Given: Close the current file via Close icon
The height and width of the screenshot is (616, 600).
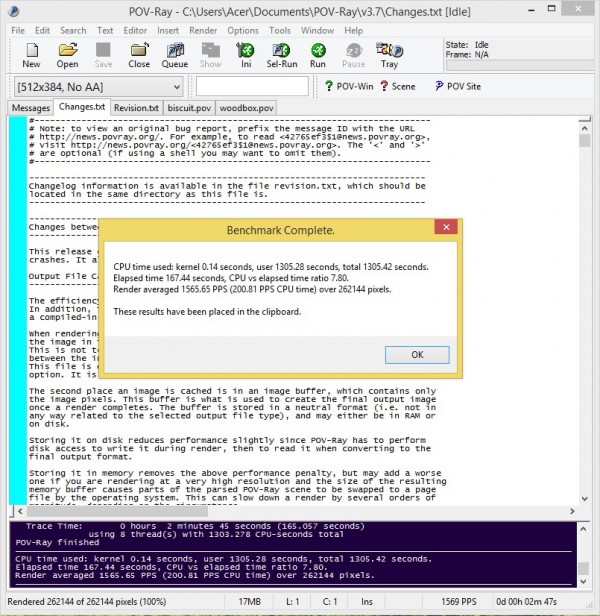Looking at the screenshot, I should pyautogui.click(x=139, y=55).
